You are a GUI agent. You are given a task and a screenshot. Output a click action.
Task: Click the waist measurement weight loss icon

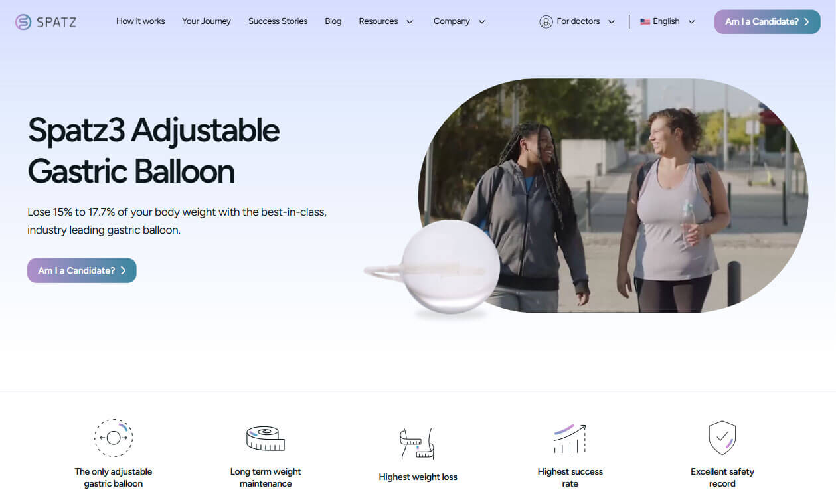tap(417, 444)
